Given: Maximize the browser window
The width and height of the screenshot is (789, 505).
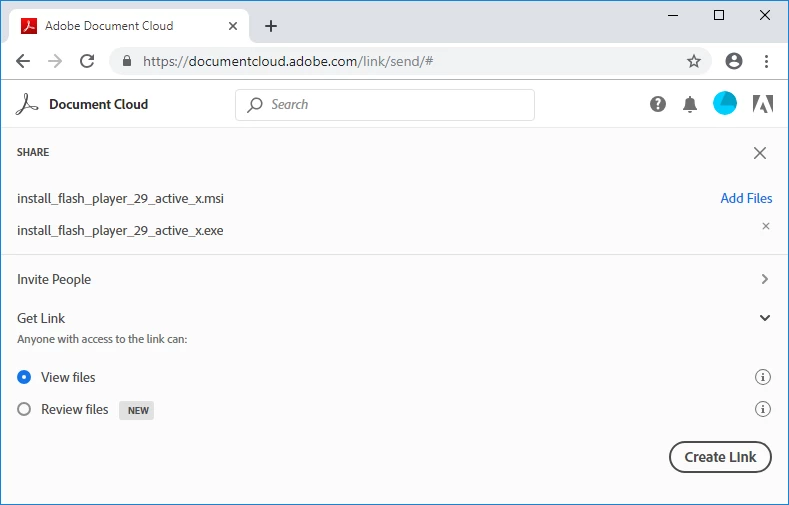Looking at the screenshot, I should coord(719,16).
